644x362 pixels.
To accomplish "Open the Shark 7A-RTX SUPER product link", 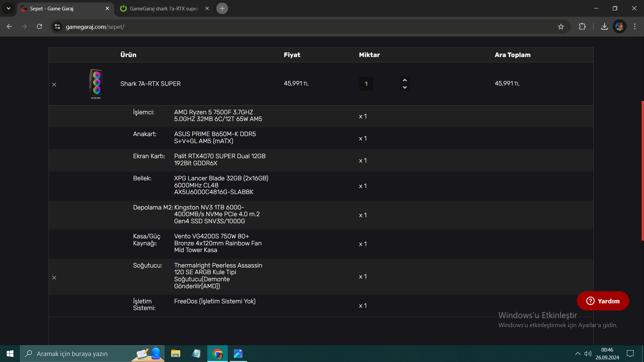I will [x=150, y=84].
